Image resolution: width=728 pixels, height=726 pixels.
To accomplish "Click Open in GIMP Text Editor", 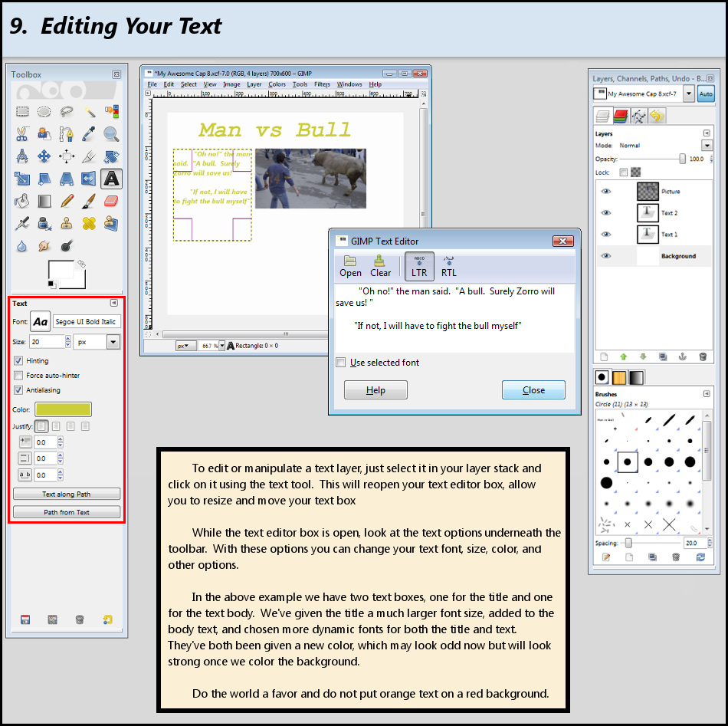I will pyautogui.click(x=350, y=266).
